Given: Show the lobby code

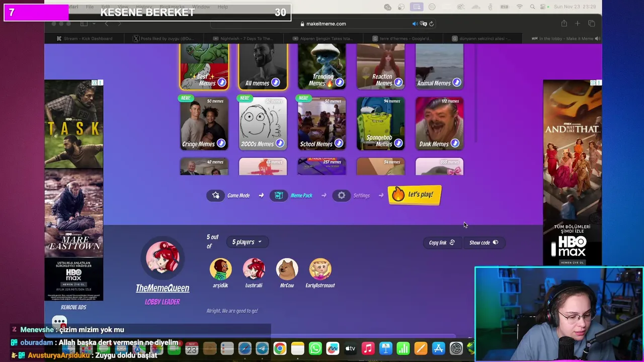Looking at the screenshot, I should click(x=484, y=243).
